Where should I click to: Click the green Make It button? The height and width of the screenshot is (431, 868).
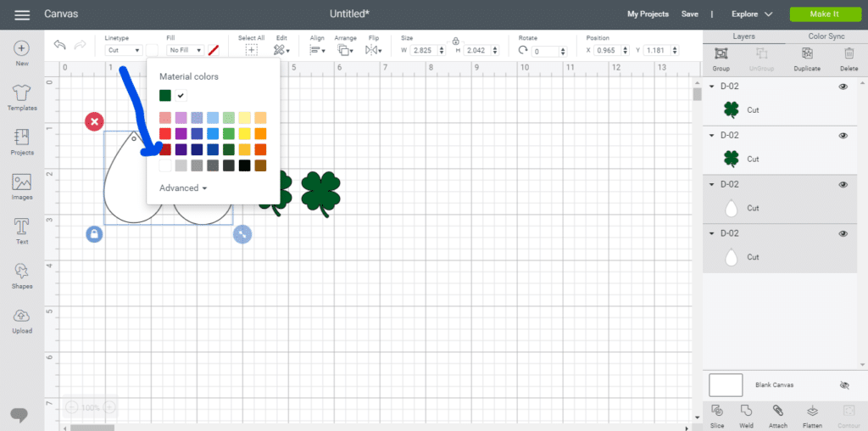(x=824, y=14)
